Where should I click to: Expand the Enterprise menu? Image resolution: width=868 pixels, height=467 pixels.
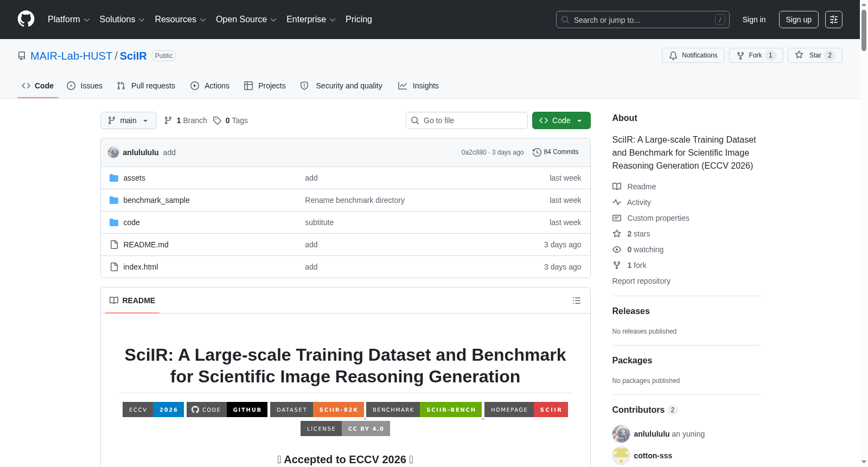pos(311,20)
